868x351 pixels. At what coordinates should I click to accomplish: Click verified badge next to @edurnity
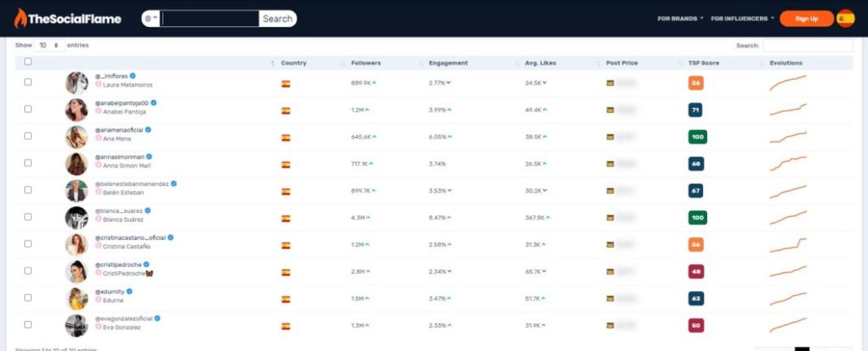click(129, 291)
